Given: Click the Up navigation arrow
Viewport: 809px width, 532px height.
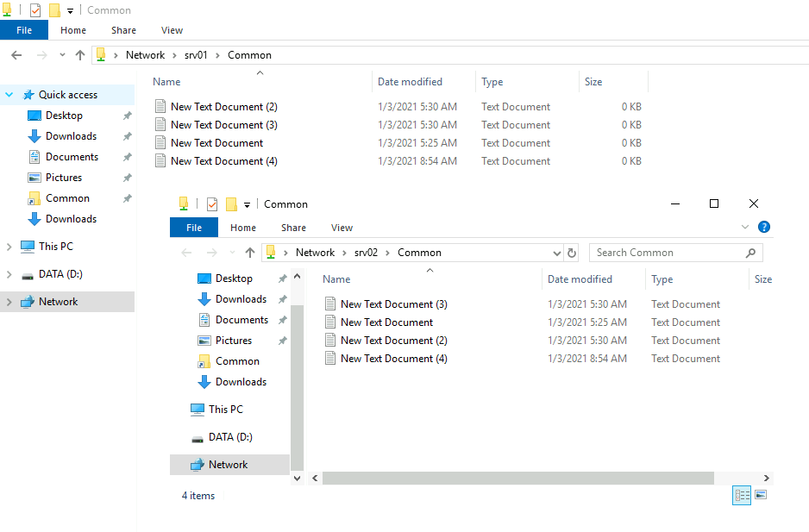Looking at the screenshot, I should (80, 54).
